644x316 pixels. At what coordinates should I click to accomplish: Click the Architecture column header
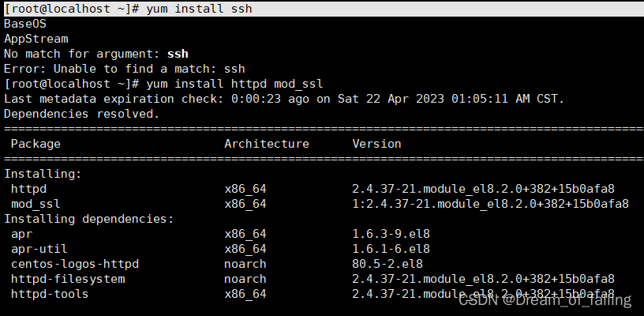[x=267, y=144]
